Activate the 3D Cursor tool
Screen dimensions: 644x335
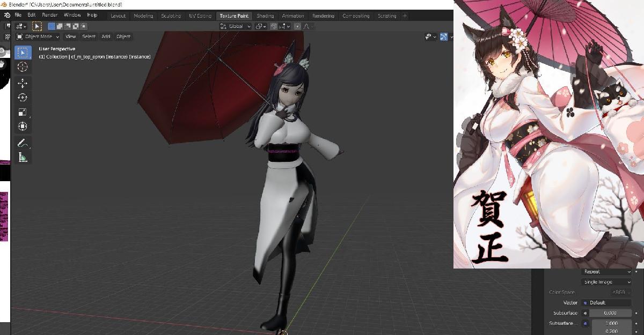pos(23,67)
